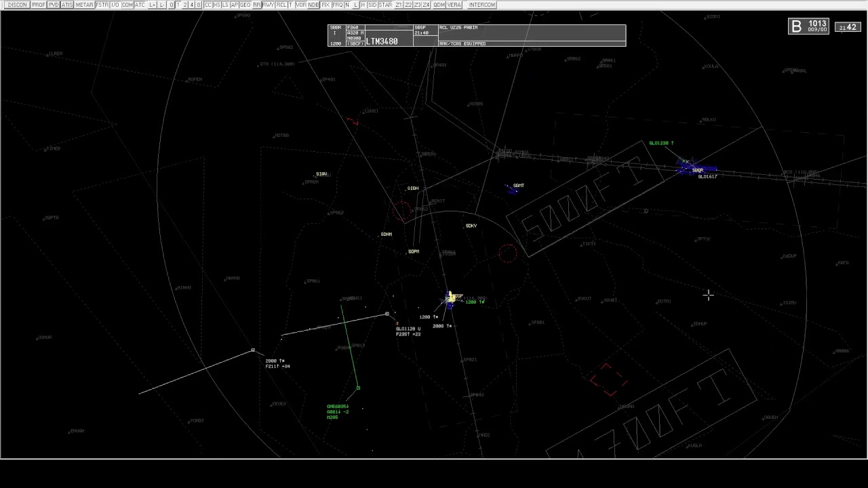868x488 pixels.
Task: Click the ATC list button
Action: [x=140, y=5]
